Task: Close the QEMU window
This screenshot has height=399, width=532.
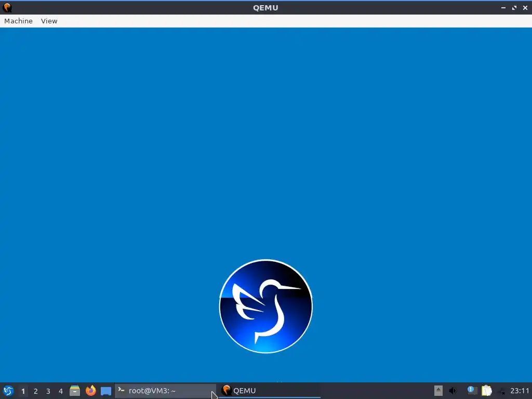Action: 525,7
